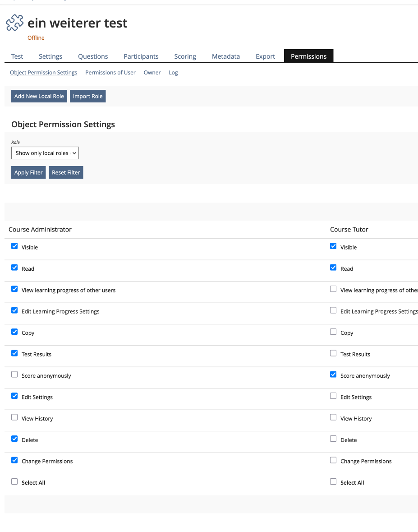Enable Test Results for Course Tutor
The image size is (418, 532).
(333, 353)
